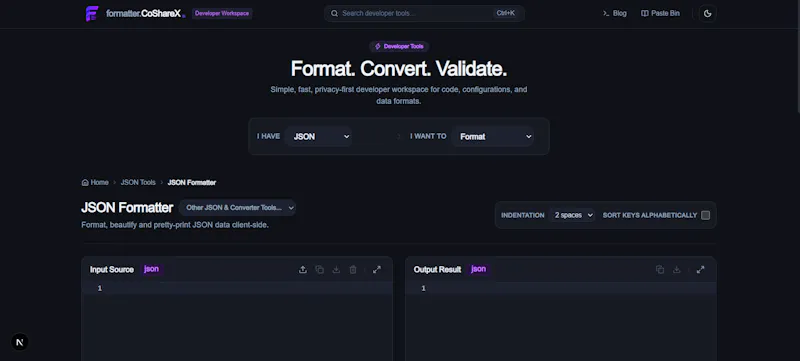Open the I HAVE JSON dropdown
The image size is (800, 361).
tap(318, 137)
